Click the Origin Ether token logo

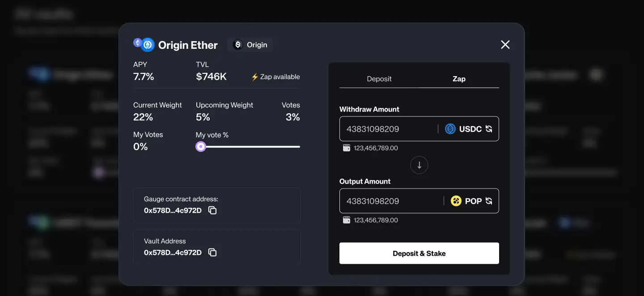(x=144, y=45)
